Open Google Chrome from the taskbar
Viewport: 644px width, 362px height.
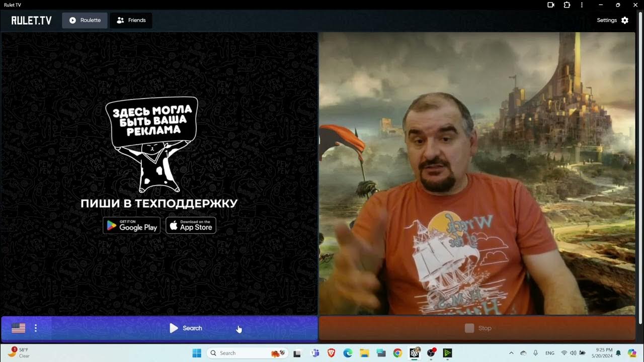click(397, 353)
